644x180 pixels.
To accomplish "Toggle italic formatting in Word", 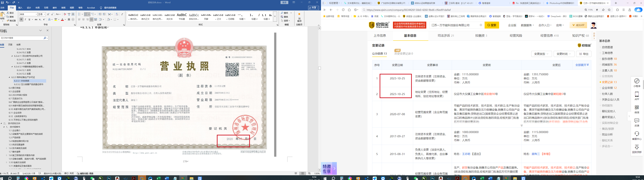I will pos(25,20).
